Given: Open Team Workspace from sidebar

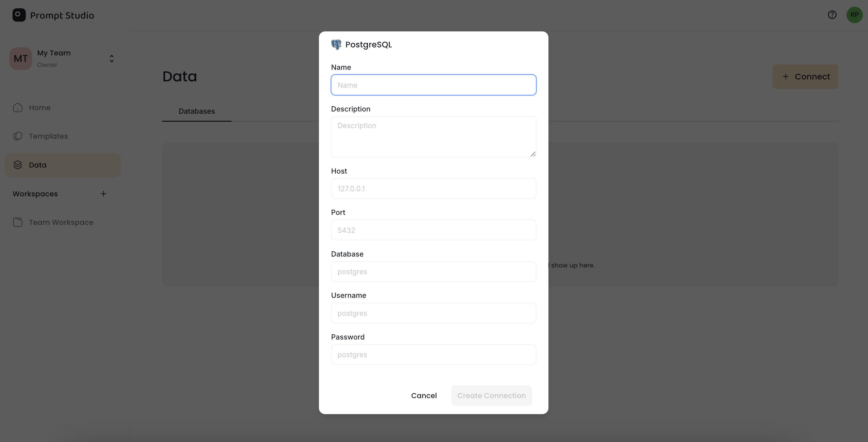Looking at the screenshot, I should (x=63, y=223).
